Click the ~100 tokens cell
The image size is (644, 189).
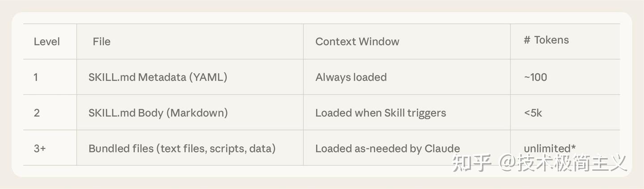coord(535,77)
